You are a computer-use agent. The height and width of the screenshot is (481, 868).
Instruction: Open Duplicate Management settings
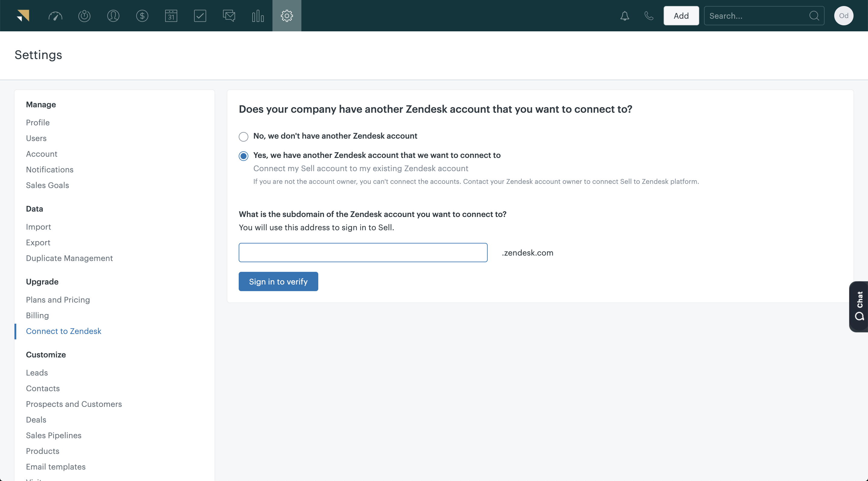pyautogui.click(x=69, y=258)
